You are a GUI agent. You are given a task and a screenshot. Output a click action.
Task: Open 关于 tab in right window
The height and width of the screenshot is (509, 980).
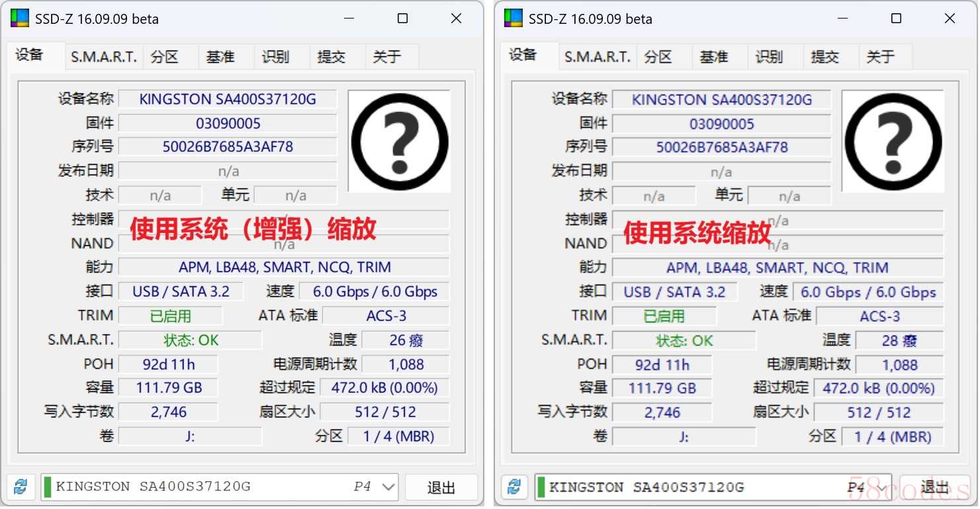(x=880, y=57)
